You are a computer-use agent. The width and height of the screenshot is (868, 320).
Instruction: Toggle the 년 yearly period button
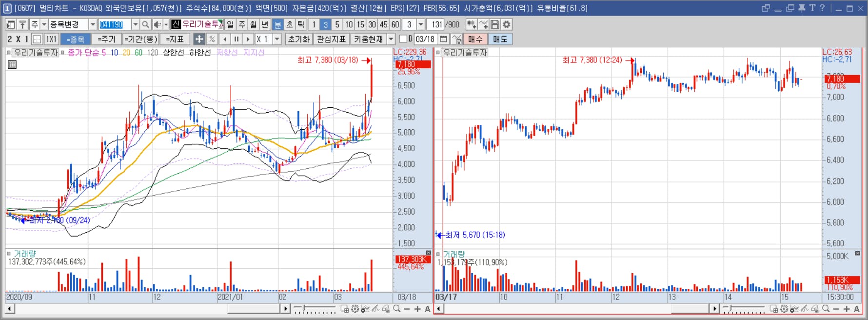point(265,24)
